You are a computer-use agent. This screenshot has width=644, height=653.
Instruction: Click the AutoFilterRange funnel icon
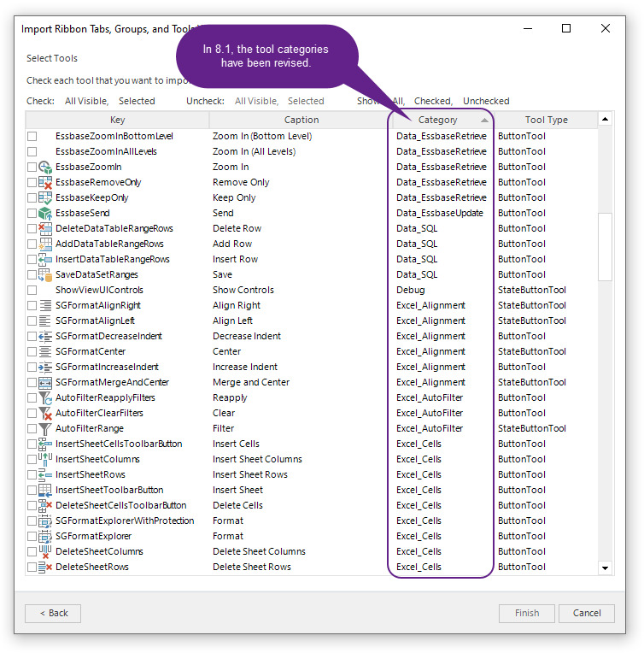tap(45, 429)
